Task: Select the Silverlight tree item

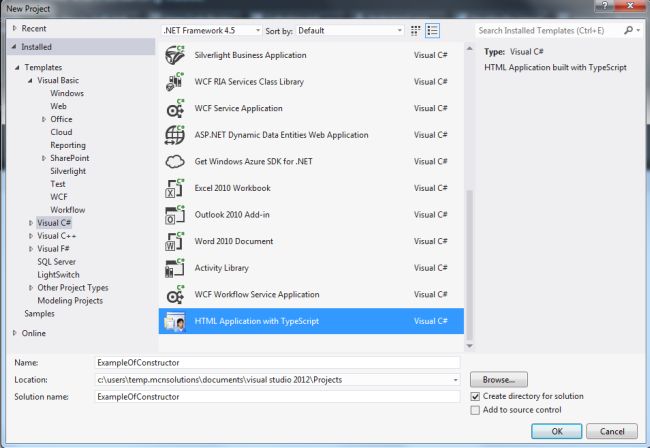Action: point(68,171)
